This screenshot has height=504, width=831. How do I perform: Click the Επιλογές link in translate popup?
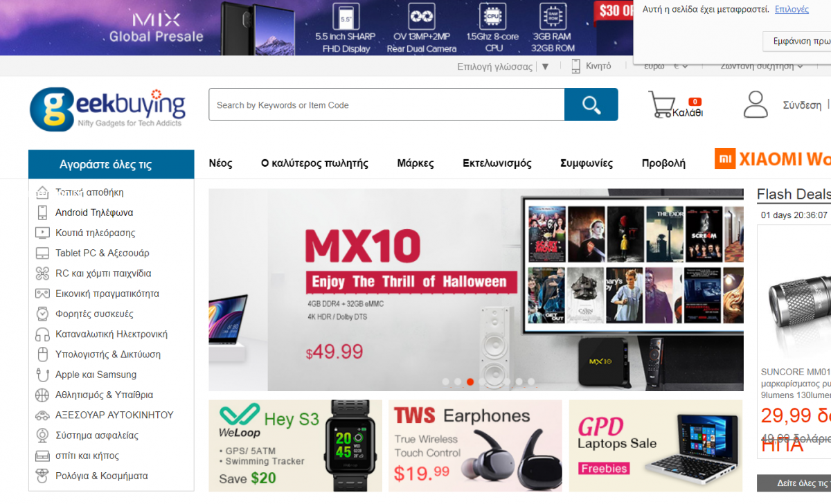pyautogui.click(x=792, y=9)
